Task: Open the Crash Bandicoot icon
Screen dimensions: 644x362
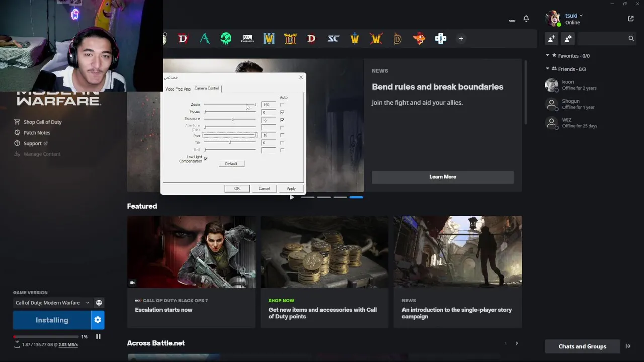Action: 419,39
